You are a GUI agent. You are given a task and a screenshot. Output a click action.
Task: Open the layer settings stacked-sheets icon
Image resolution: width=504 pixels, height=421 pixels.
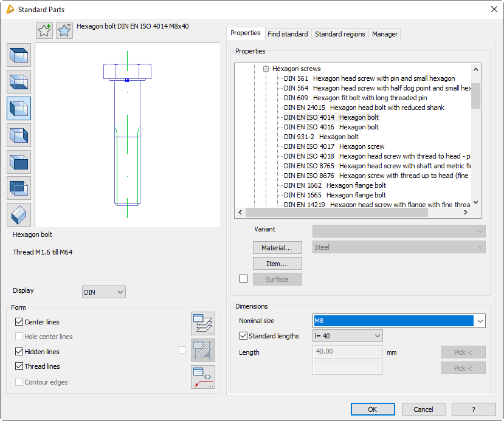(202, 323)
